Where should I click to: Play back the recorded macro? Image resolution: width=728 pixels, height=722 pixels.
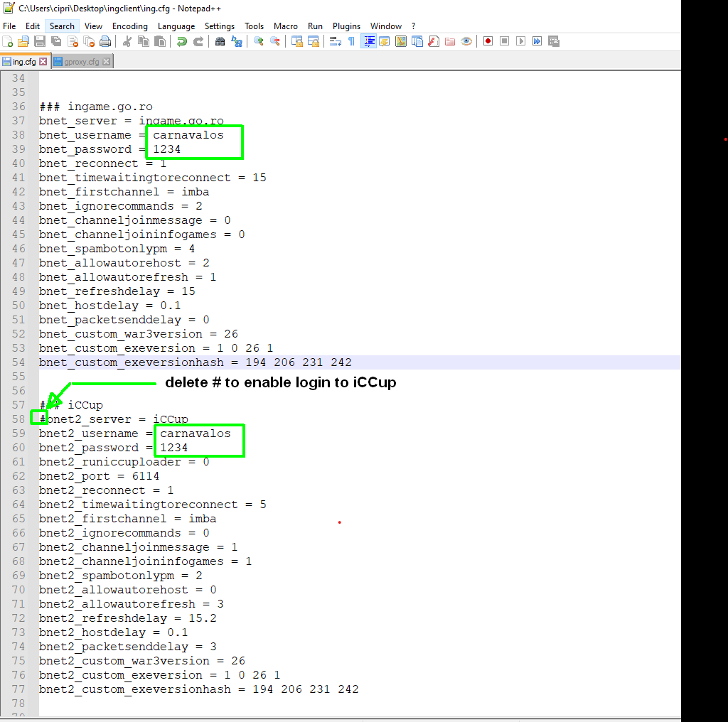coord(520,41)
